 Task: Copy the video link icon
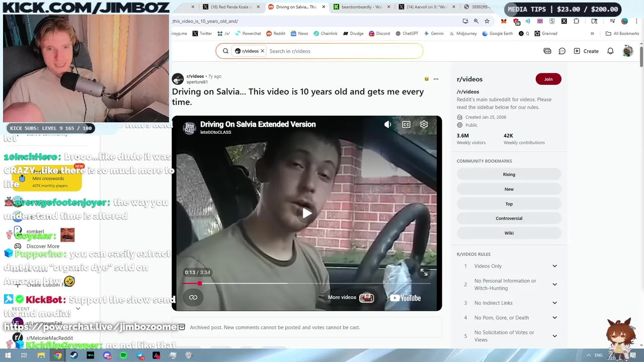(193, 298)
